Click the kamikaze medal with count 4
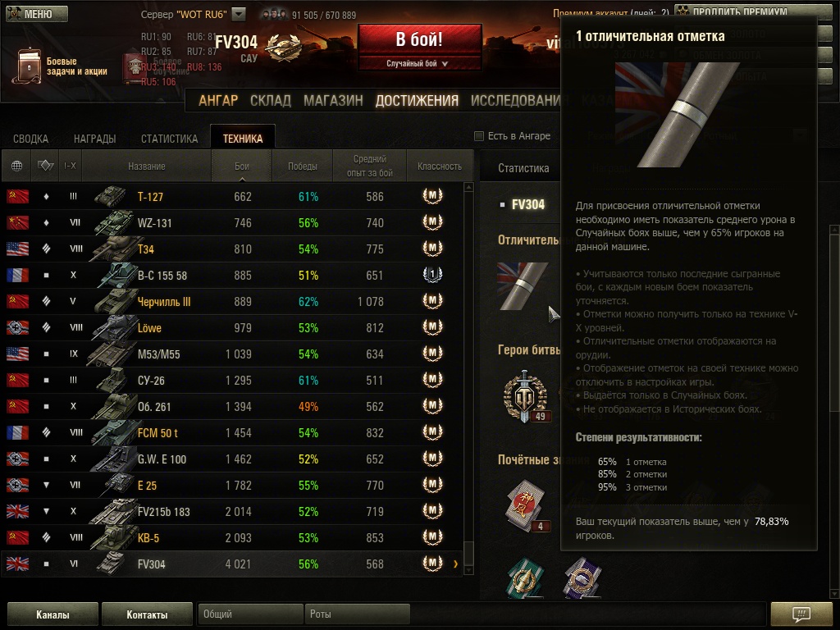The width and height of the screenshot is (840, 630). point(527,506)
